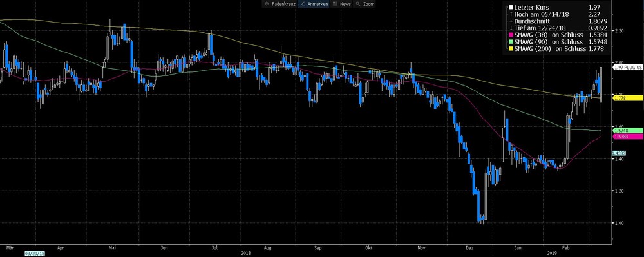Click the pink SMAVG (38) color swatch

(x=511, y=35)
